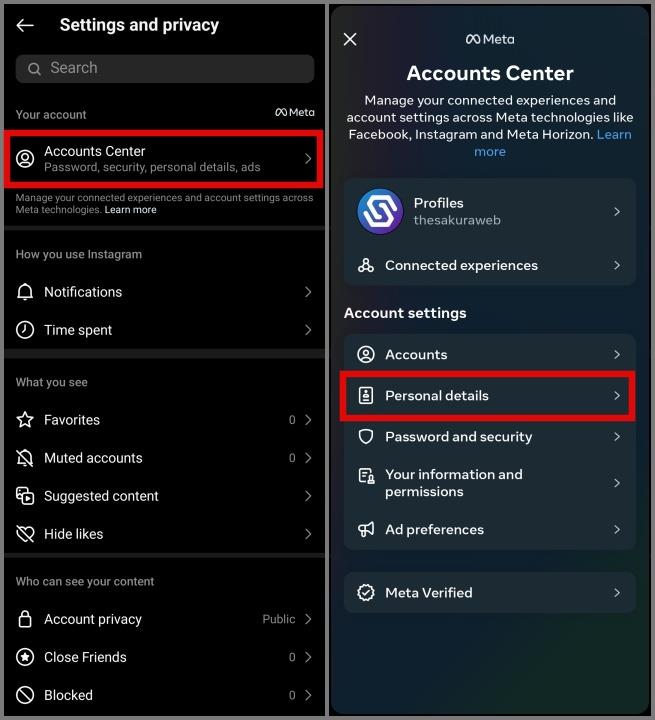
Task: Close the Accounts Center panel
Action: click(x=350, y=39)
